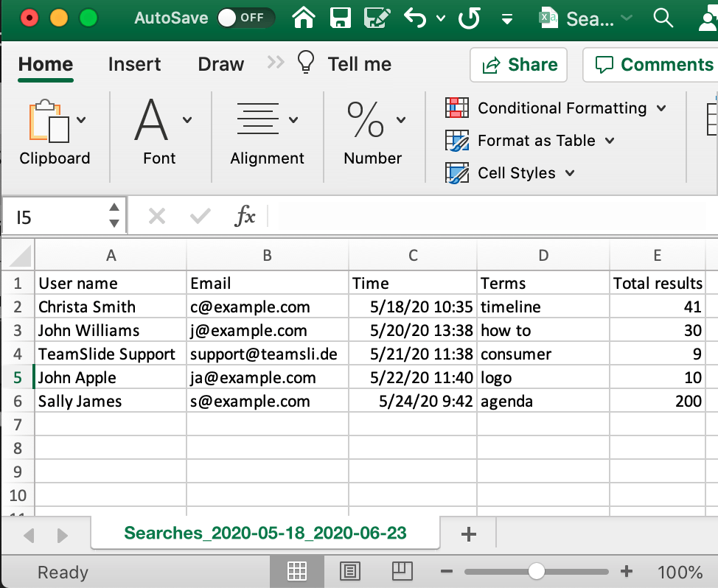
Task: Click the Share button
Action: click(518, 65)
